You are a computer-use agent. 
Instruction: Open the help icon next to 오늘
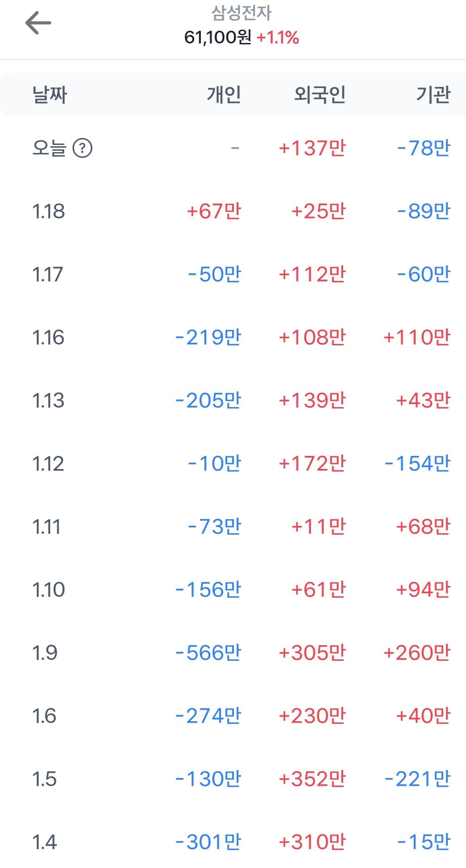82,148
